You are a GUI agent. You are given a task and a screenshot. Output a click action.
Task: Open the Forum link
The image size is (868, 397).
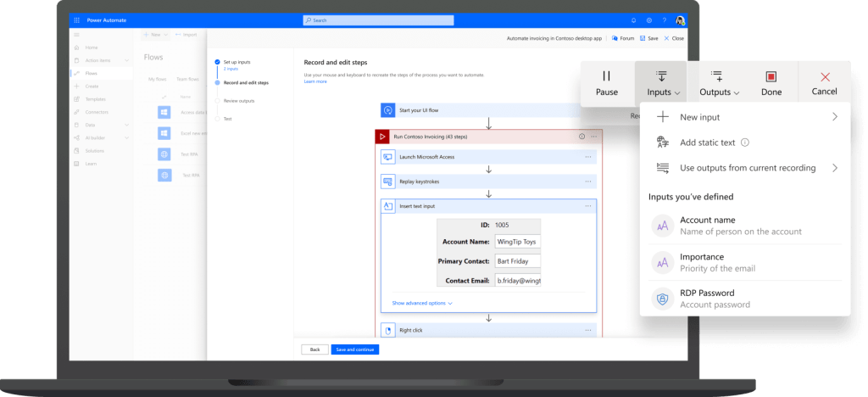point(623,38)
